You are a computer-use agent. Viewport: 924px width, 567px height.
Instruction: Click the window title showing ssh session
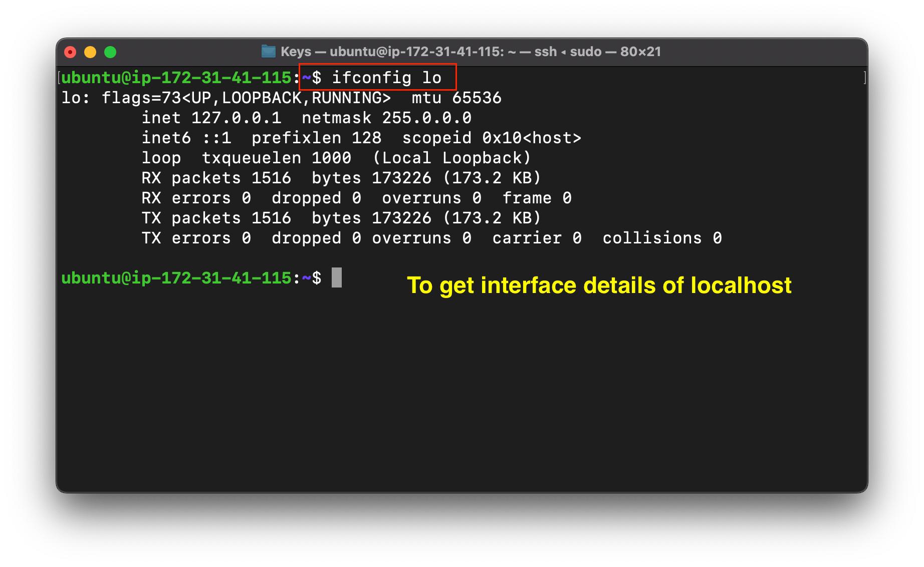[460, 51]
